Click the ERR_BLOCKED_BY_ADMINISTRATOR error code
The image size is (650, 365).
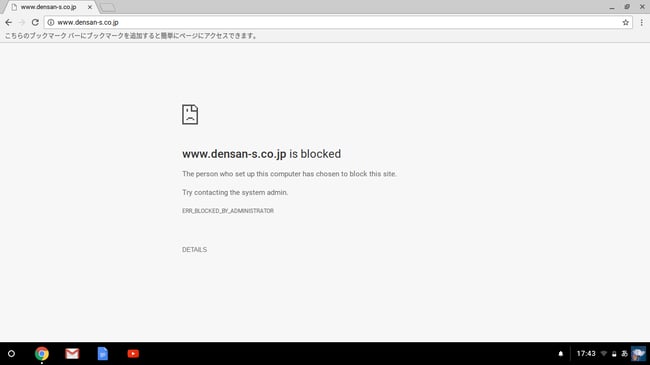pos(228,211)
